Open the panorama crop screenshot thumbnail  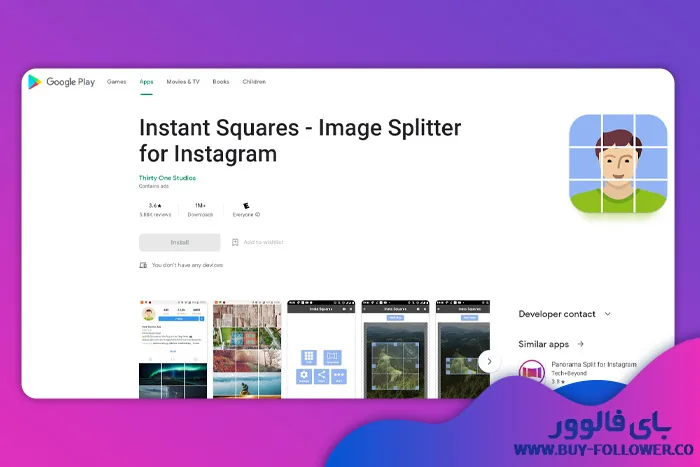pyautogui.click(x=462, y=349)
